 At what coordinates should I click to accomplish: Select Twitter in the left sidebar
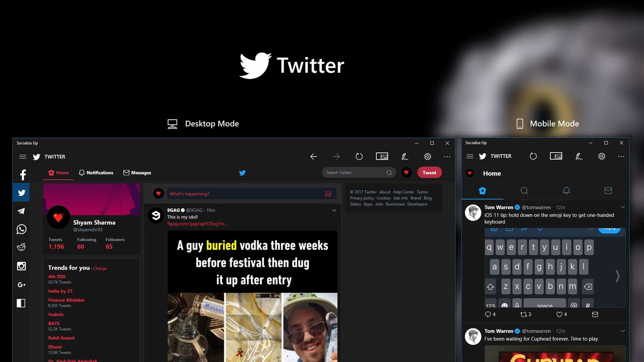(21, 193)
